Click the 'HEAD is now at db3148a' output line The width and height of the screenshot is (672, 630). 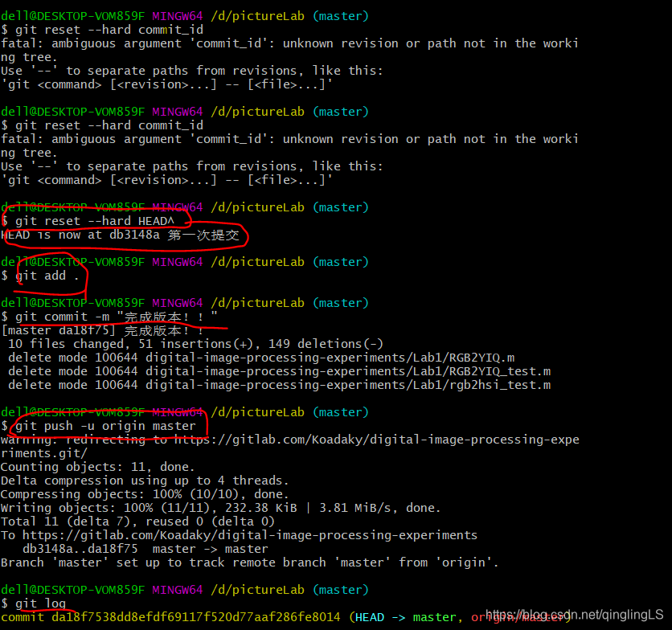click(120, 235)
